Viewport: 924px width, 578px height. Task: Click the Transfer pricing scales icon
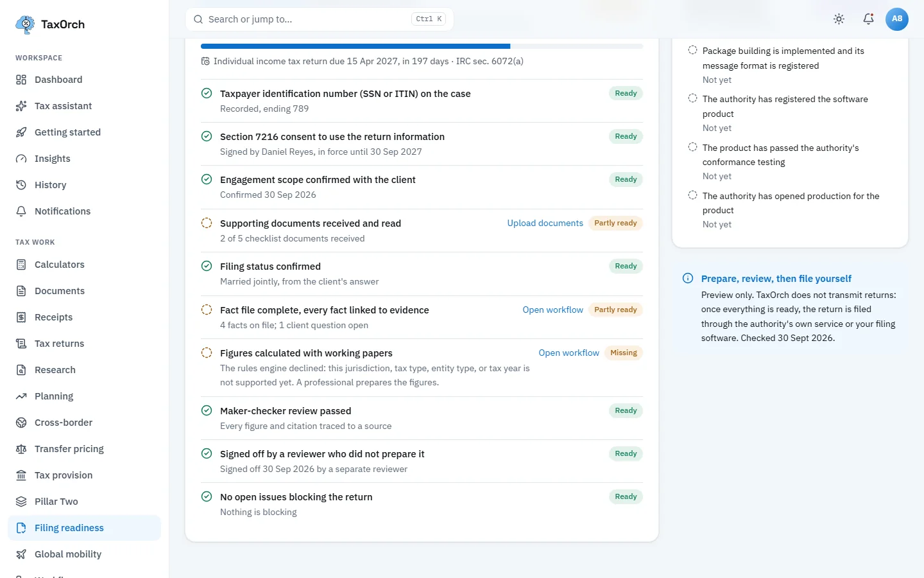pyautogui.click(x=21, y=449)
